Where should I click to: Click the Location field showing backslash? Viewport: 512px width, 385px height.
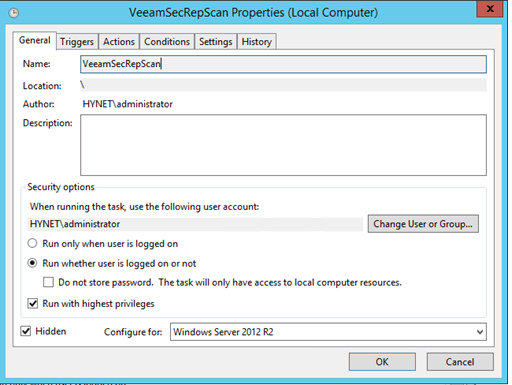pos(283,85)
